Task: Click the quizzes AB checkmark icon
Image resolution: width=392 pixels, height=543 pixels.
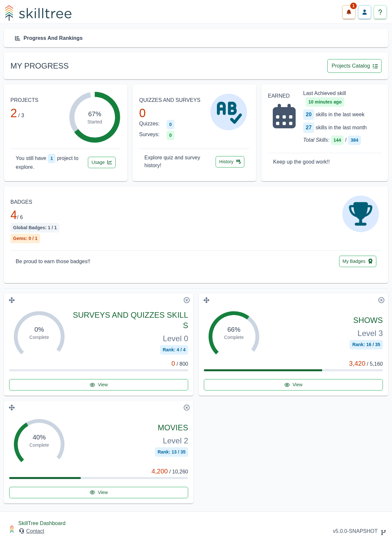Action: click(229, 112)
